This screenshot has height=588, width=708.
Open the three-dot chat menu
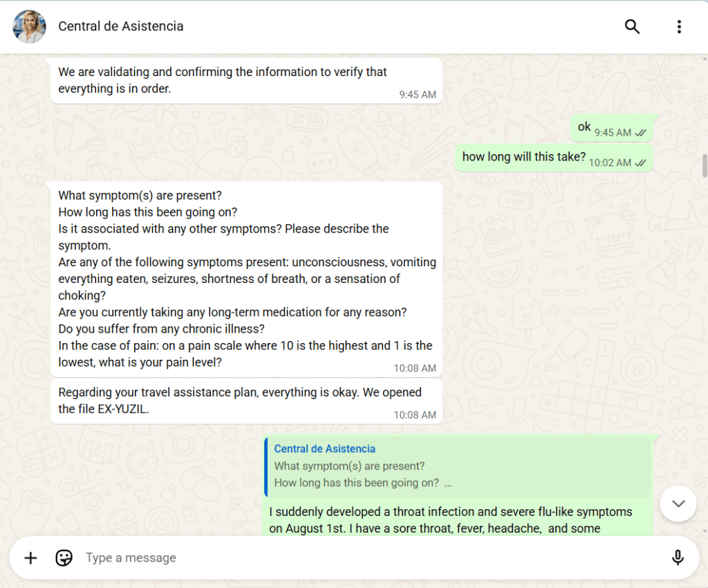pyautogui.click(x=679, y=27)
